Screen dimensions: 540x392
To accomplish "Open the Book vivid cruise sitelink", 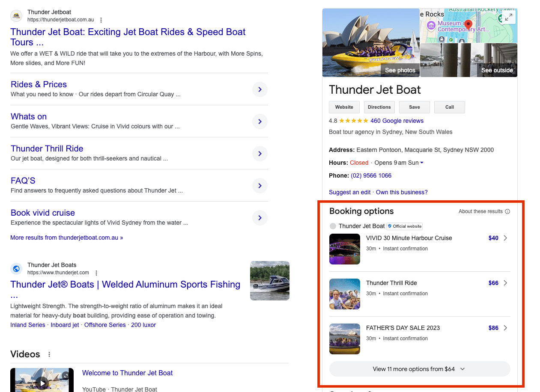I will point(43,213).
